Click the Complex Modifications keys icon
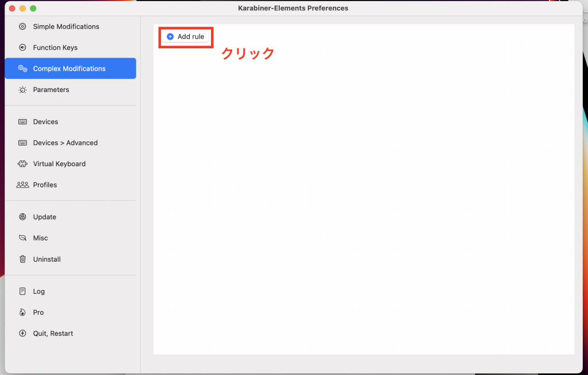 point(22,68)
